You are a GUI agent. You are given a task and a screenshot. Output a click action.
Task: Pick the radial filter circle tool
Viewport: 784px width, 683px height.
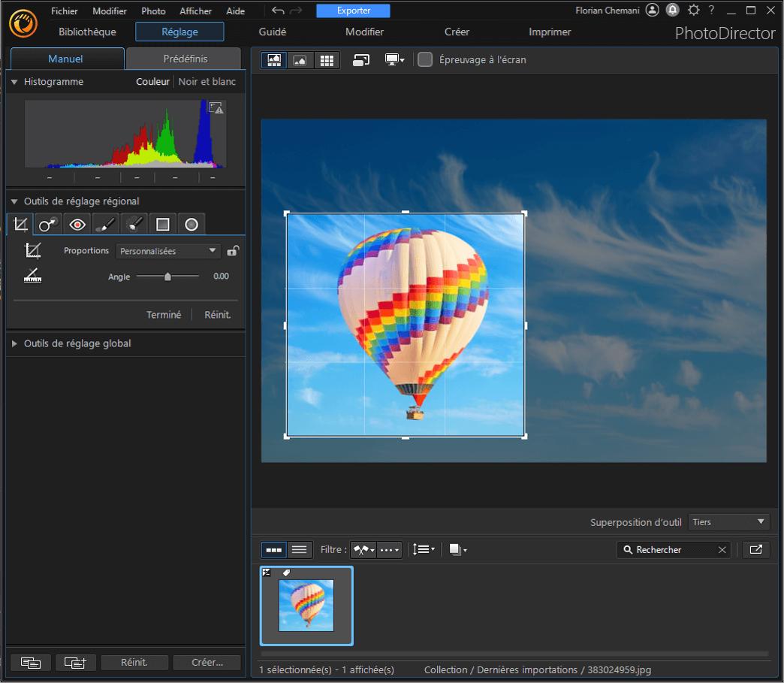[x=191, y=224]
